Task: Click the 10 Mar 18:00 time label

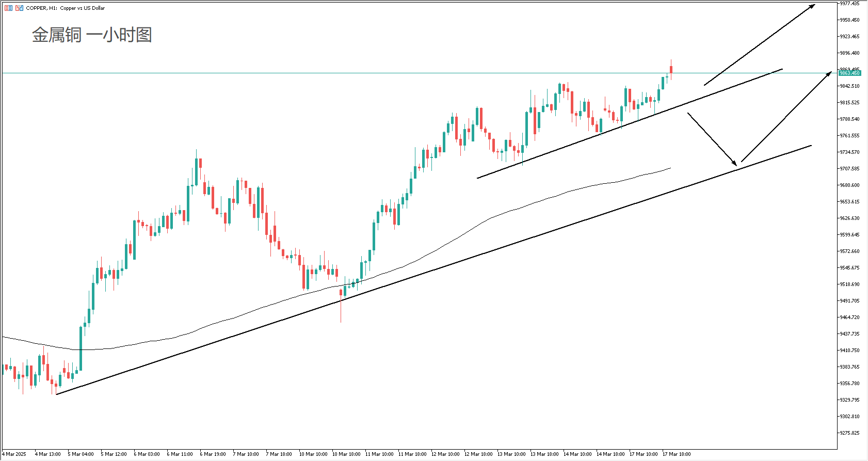Action: [x=346, y=454]
